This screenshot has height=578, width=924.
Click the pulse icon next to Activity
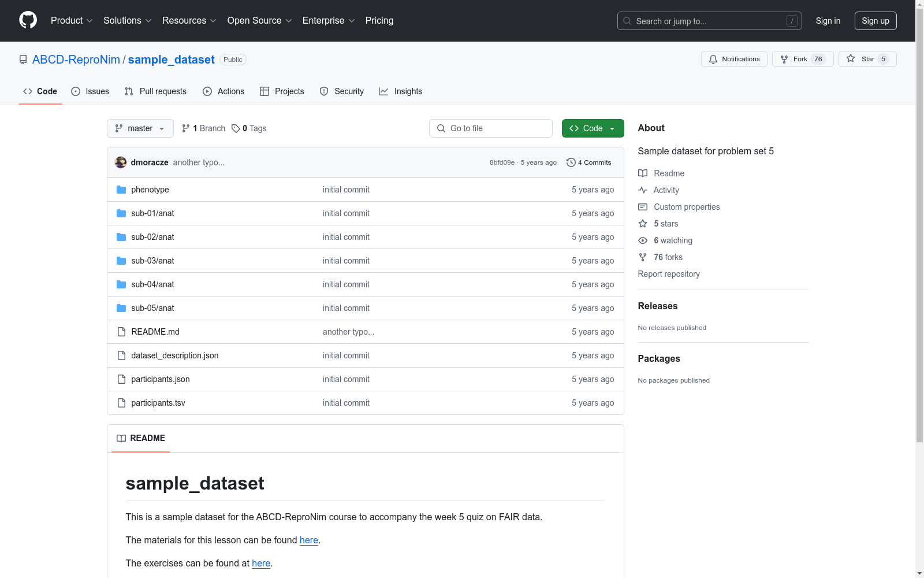pos(643,190)
